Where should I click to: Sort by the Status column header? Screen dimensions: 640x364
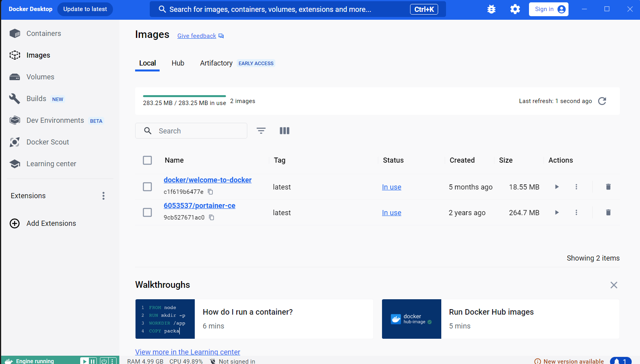(x=393, y=160)
